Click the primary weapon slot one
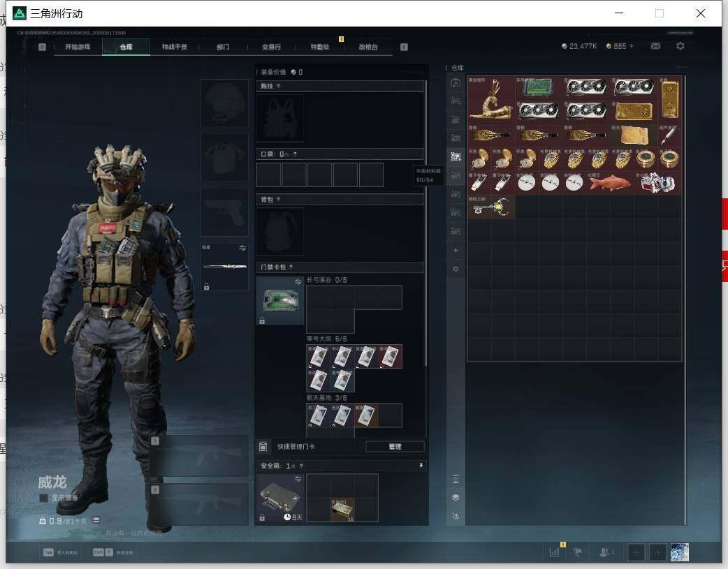The image size is (728, 569). click(198, 456)
